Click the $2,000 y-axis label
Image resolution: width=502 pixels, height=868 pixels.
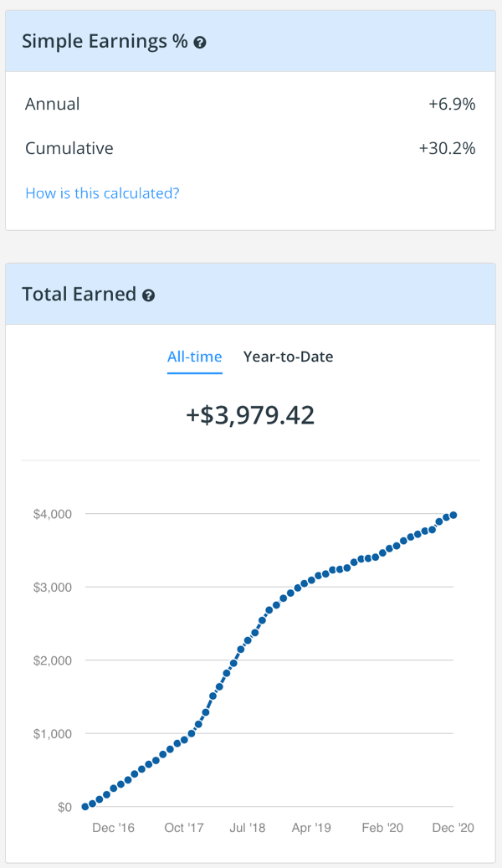click(52, 660)
